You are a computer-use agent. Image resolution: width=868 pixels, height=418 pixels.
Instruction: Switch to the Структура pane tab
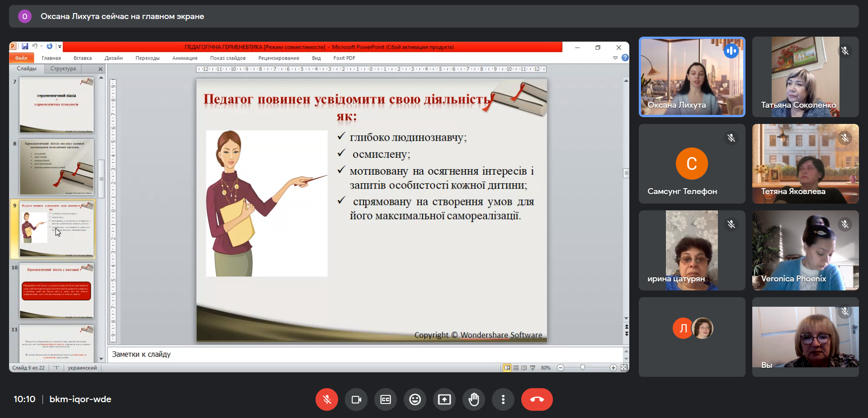(63, 69)
